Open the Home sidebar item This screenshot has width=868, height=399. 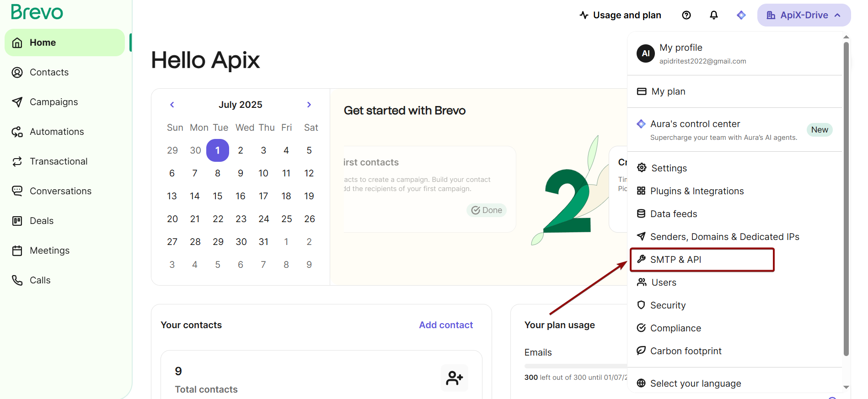64,43
